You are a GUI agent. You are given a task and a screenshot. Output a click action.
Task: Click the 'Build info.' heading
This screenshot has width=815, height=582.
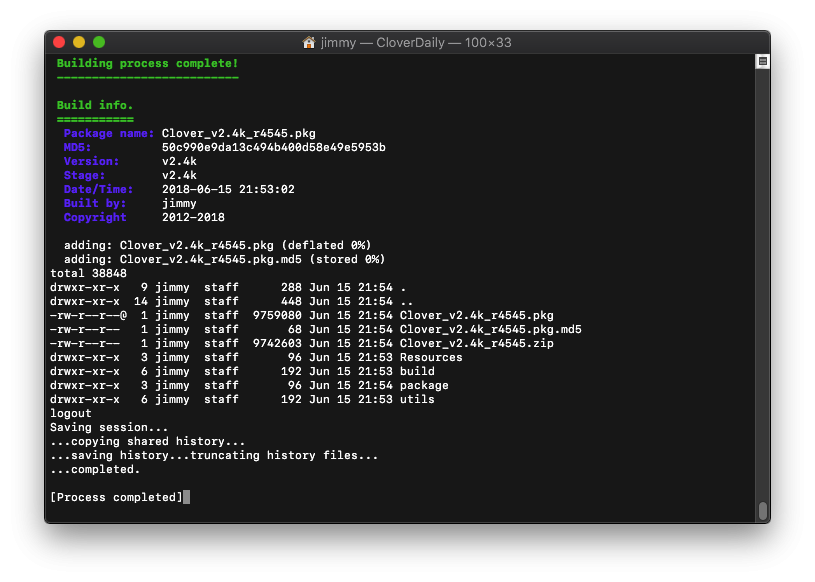[95, 105]
